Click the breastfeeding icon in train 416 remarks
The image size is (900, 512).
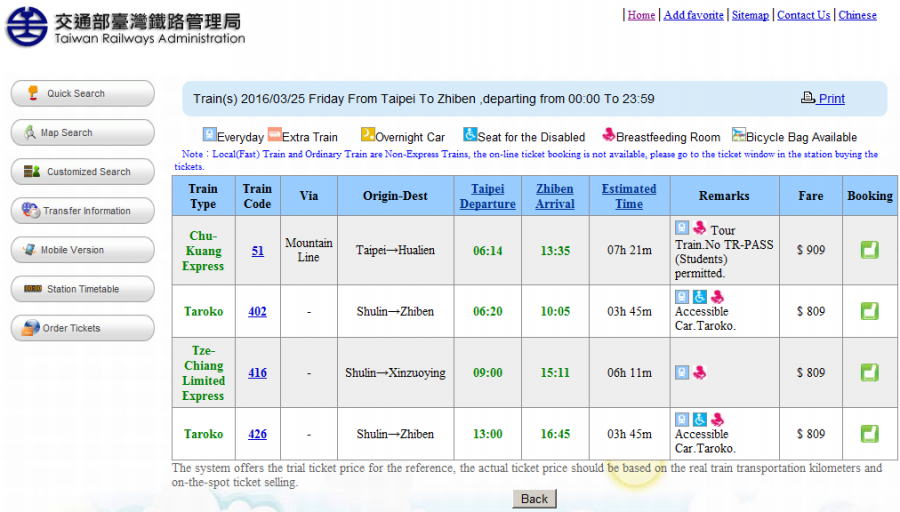click(700, 373)
